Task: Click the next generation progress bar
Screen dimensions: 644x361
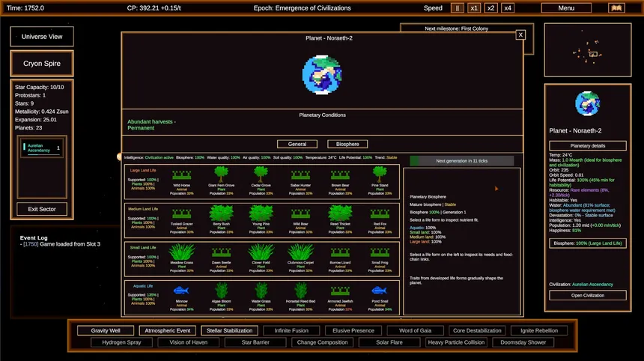Action: tap(461, 161)
